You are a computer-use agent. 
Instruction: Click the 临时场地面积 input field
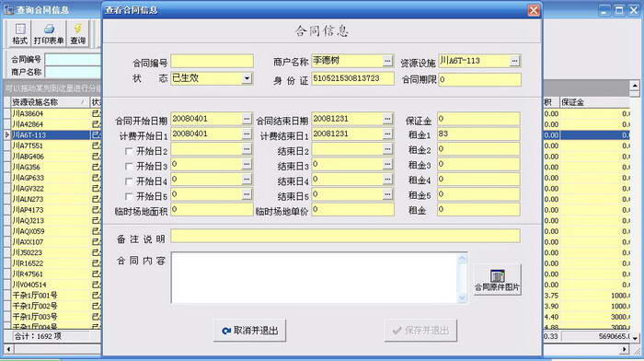point(212,210)
